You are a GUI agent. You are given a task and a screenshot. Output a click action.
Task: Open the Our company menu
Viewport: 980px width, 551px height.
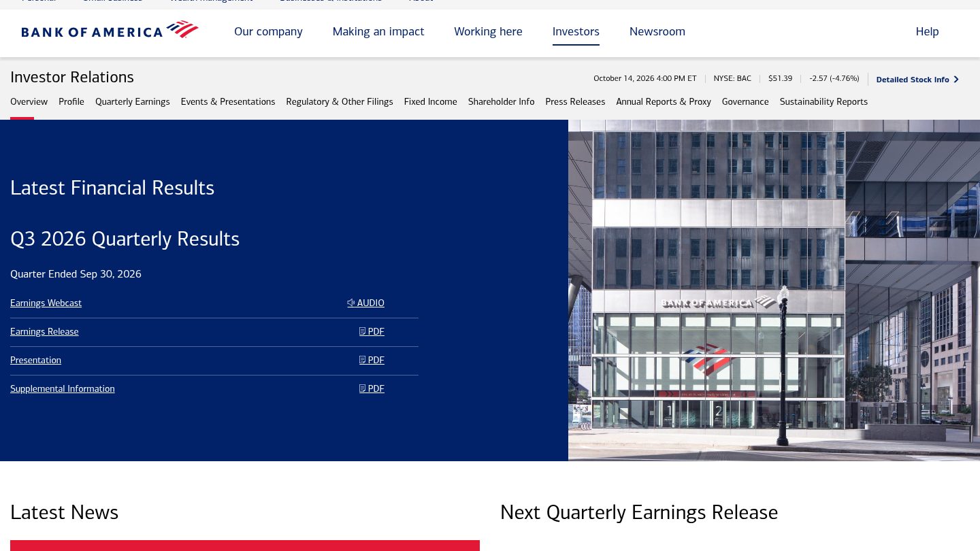coord(268,31)
